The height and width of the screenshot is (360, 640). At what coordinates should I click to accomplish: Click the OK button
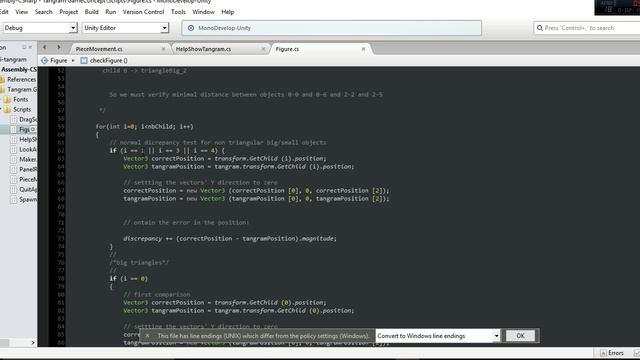point(520,336)
